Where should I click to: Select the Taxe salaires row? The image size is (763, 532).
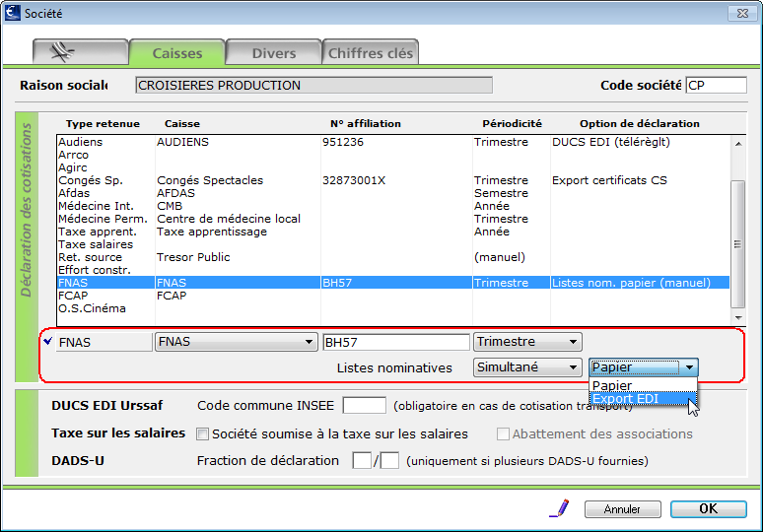pos(393,244)
